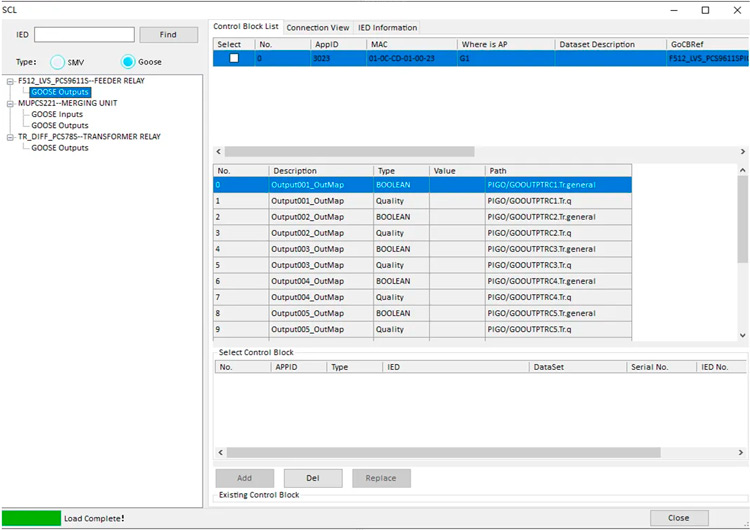Click the Where is AP column header

click(x=506, y=44)
